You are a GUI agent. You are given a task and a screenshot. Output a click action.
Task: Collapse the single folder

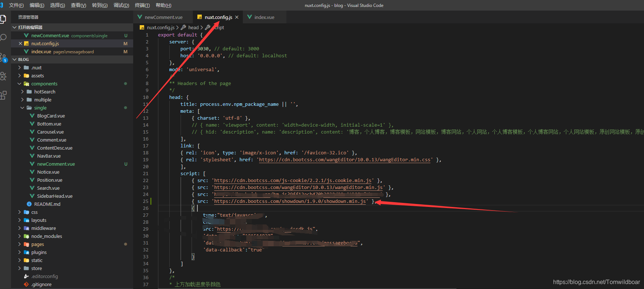pos(22,108)
